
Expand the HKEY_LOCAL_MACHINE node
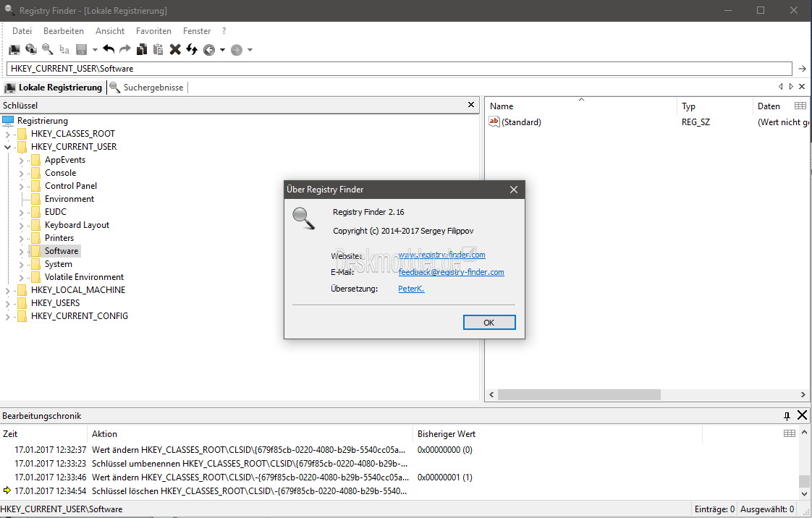[7, 290]
